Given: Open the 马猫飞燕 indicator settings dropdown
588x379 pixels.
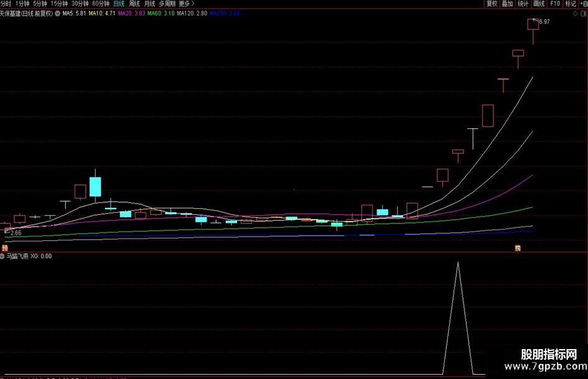Looking at the screenshot, I should coord(2,256).
